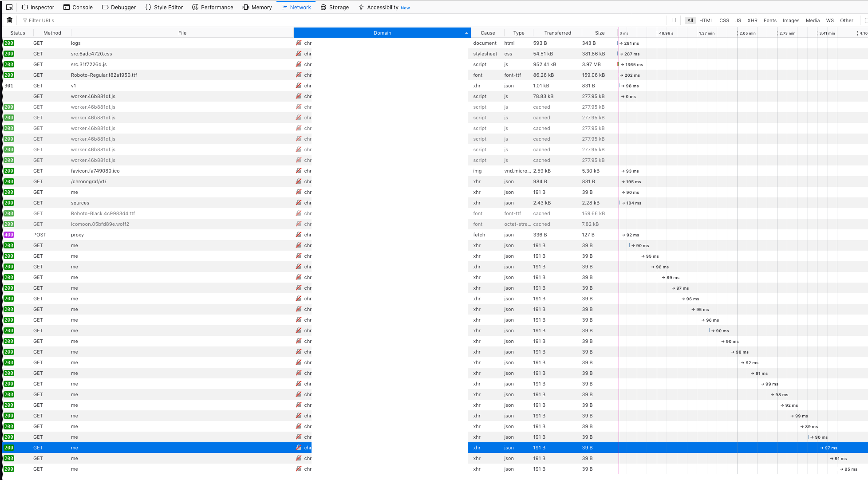Open the Storage tab
This screenshot has width=868, height=480.
[334, 7]
